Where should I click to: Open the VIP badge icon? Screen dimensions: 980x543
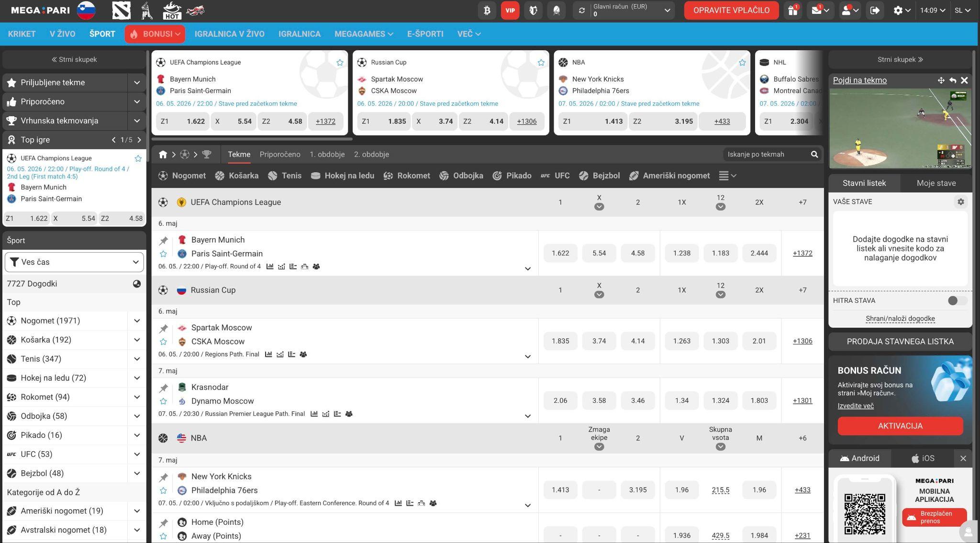click(510, 10)
